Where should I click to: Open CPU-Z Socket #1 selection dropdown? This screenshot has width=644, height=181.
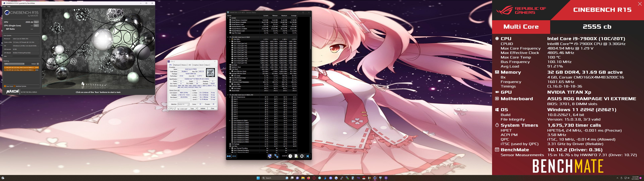[184, 104]
